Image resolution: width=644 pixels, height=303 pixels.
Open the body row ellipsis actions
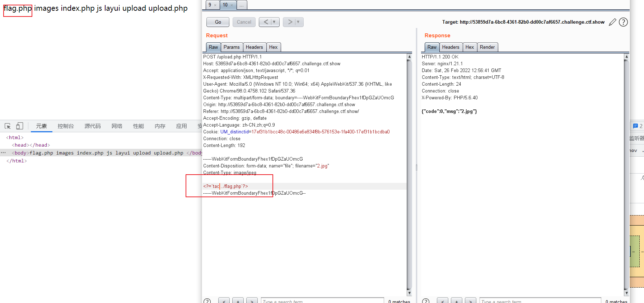click(x=3, y=153)
